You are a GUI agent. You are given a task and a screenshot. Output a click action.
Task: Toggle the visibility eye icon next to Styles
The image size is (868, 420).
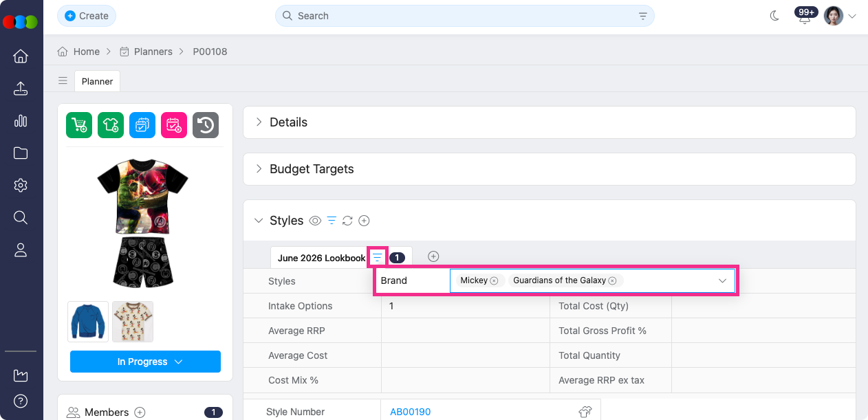[x=315, y=220]
